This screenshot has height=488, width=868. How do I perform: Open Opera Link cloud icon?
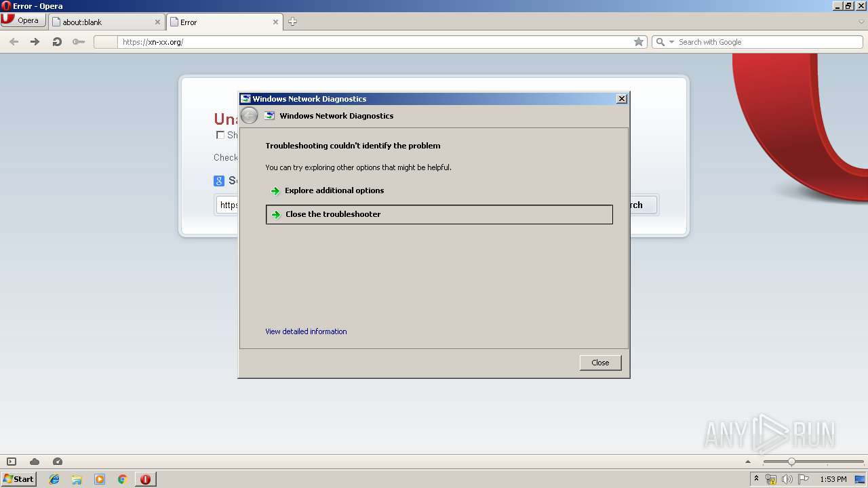(x=35, y=462)
